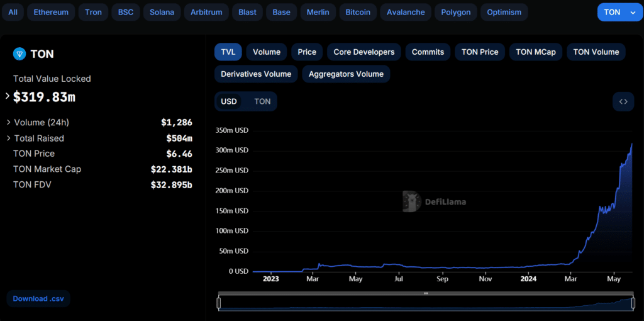This screenshot has width=644, height=321.
Task: Toggle the Core Developers series
Action: 364,52
